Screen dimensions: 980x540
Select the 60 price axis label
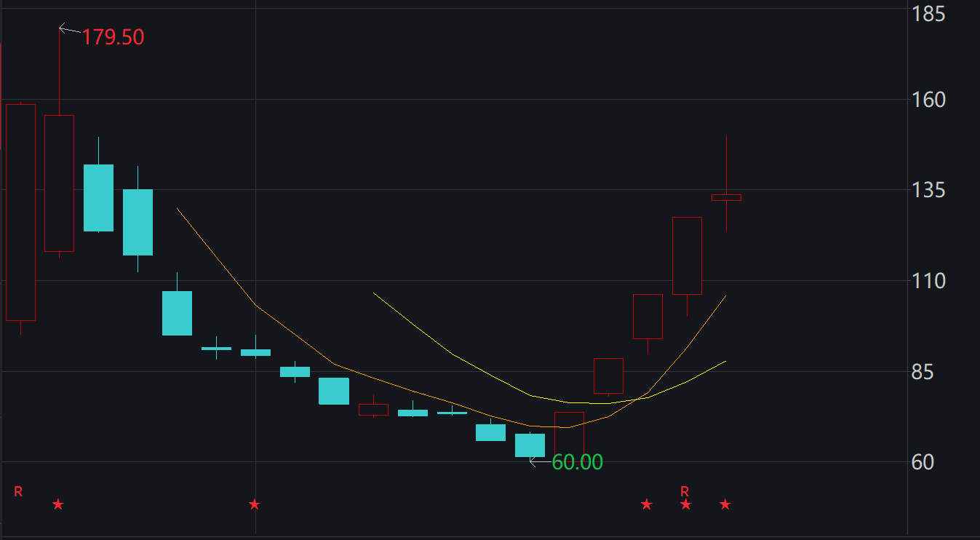click(924, 462)
